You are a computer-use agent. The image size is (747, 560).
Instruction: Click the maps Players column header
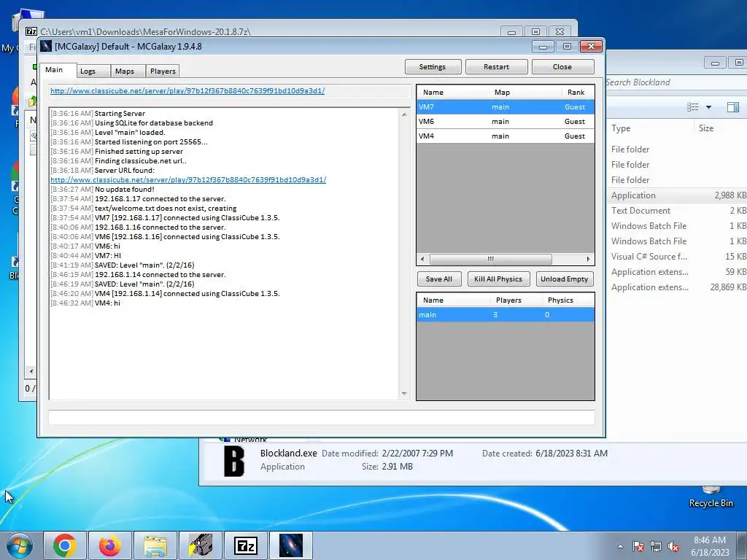516,300
